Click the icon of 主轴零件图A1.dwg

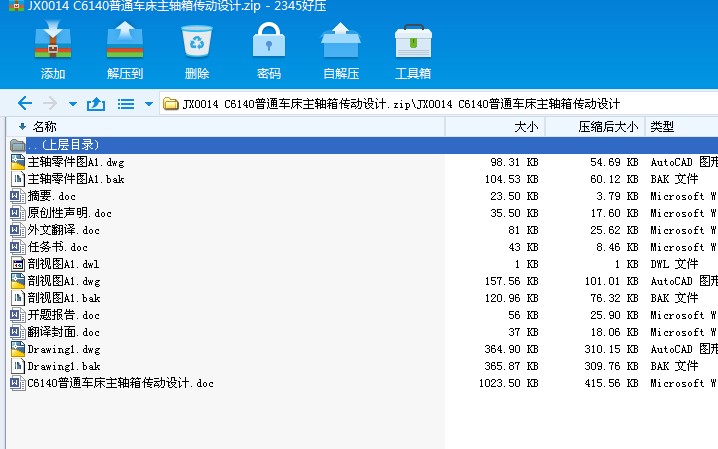tap(17, 162)
